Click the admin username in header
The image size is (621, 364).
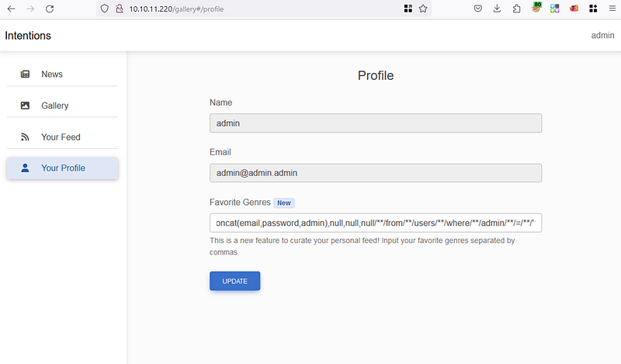click(602, 35)
